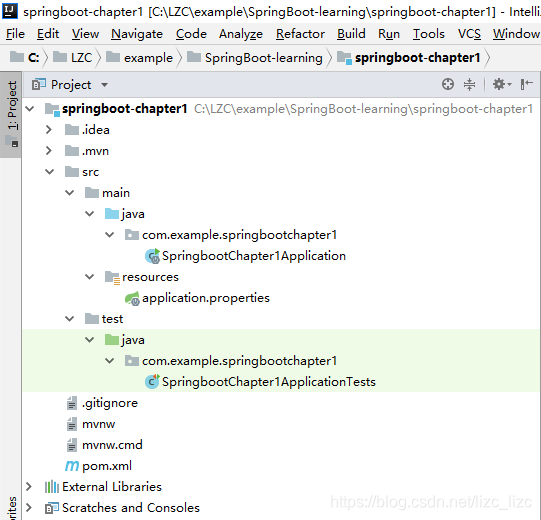The width and height of the screenshot is (541, 520).
Task: Open the File menu
Action: coord(15,34)
